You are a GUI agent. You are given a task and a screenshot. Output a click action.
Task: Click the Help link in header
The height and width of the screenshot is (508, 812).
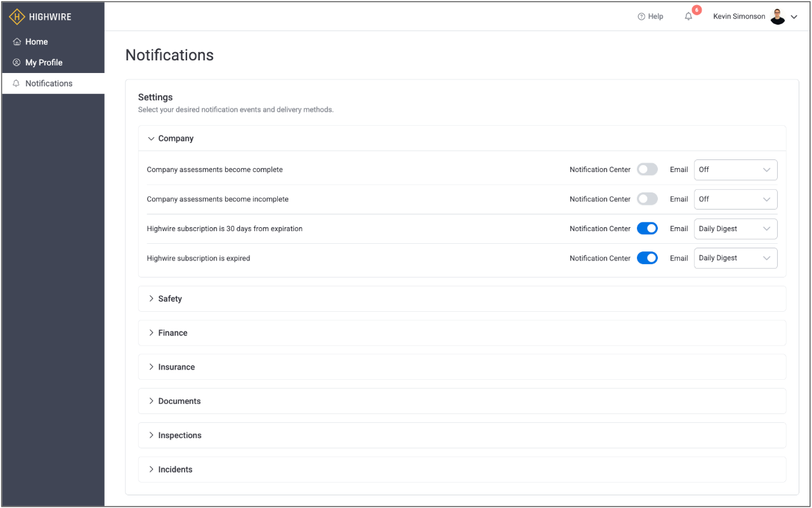coord(655,17)
